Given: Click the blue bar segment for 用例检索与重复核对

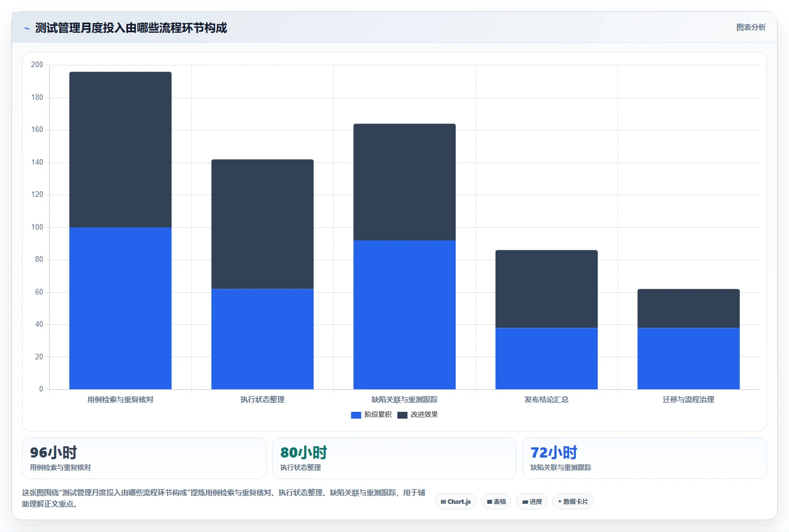Looking at the screenshot, I should (x=120, y=308).
